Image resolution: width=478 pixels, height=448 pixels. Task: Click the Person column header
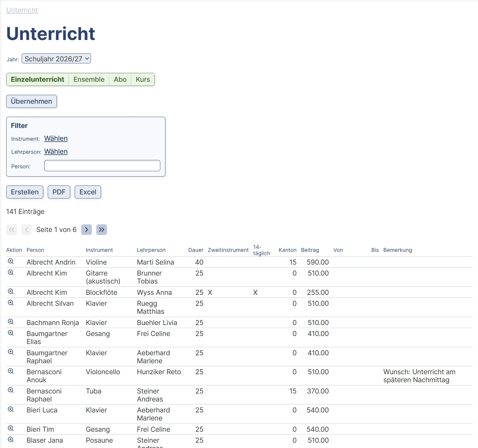click(35, 250)
